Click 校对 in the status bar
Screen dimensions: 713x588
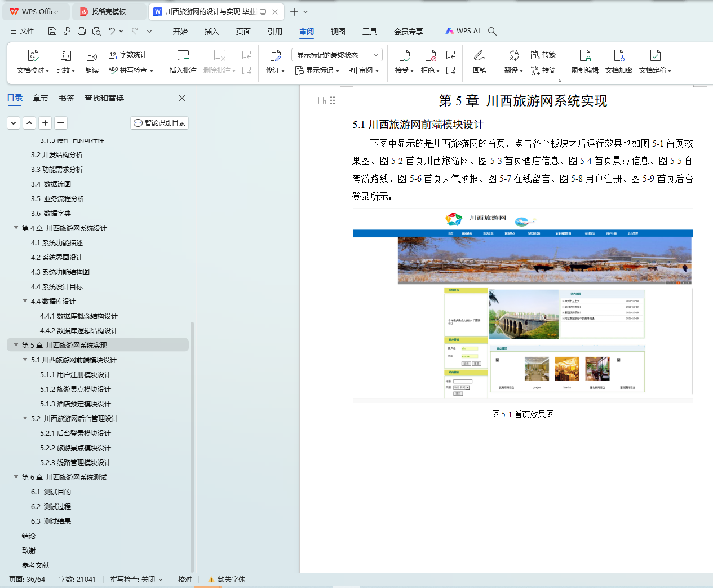point(185,580)
